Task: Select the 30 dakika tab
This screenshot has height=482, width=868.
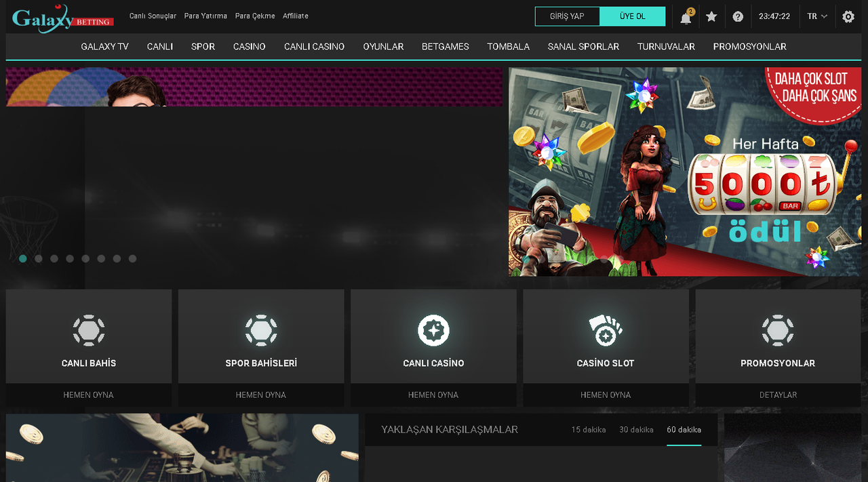Action: (636, 430)
